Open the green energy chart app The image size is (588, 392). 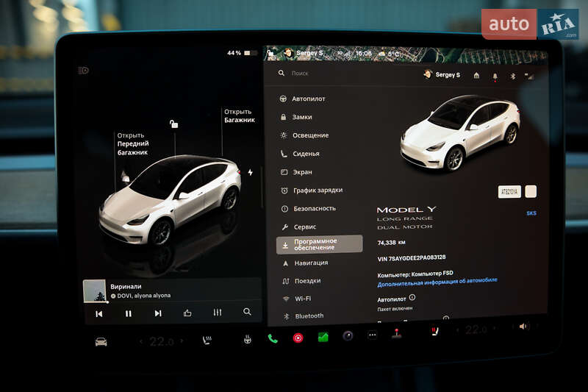pos(323,338)
